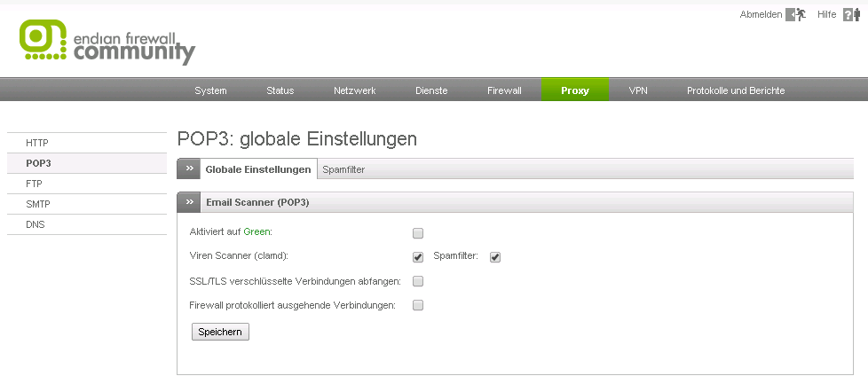Viewport: 868px width, 384px height.
Task: Go to the VPN menu
Action: [x=638, y=90]
